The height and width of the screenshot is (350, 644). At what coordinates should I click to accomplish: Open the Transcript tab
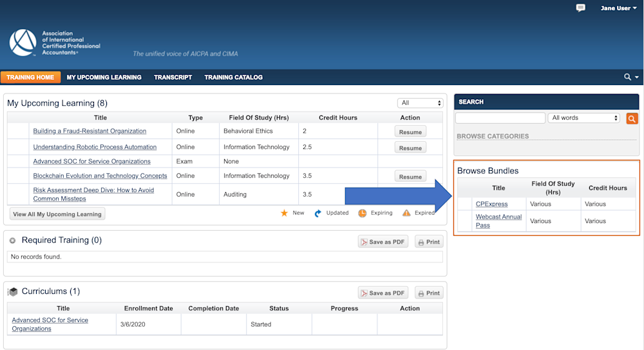[173, 77]
